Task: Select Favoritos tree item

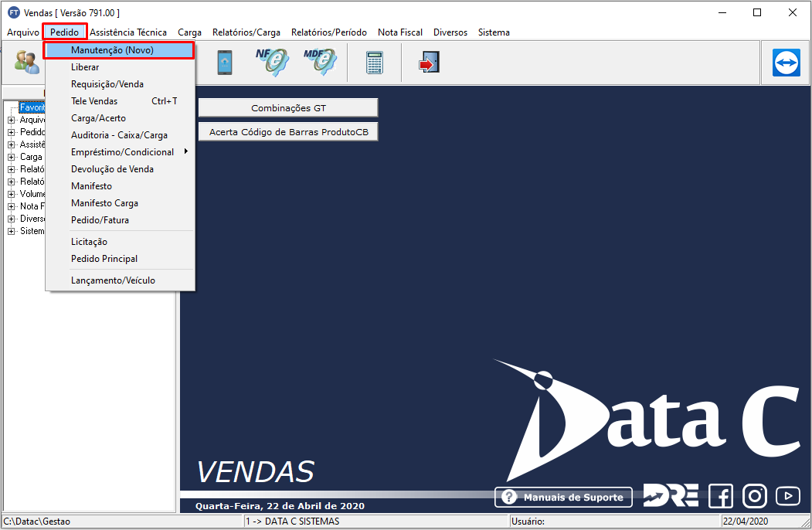Action: tap(32, 107)
